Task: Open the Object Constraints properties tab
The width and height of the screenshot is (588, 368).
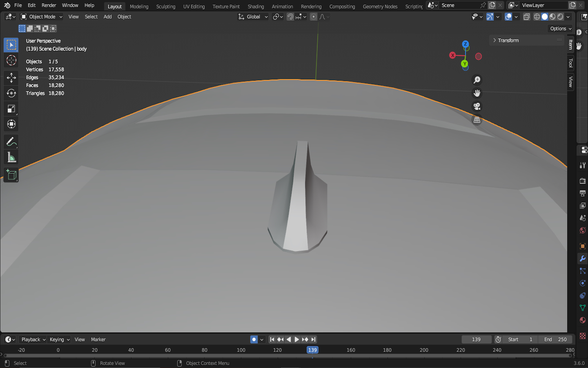Action: click(583, 295)
